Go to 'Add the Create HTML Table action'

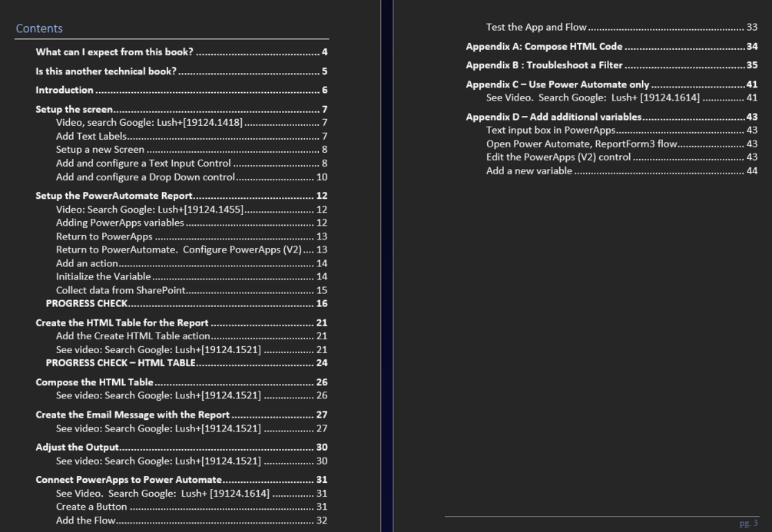(x=191, y=336)
